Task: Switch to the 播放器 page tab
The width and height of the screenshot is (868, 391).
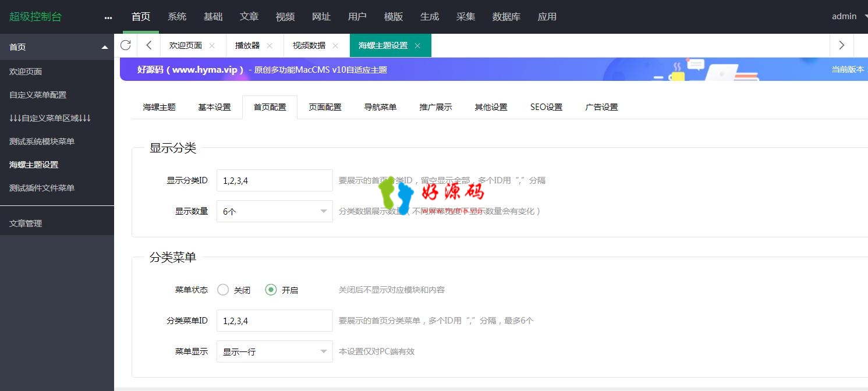Action: [247, 45]
